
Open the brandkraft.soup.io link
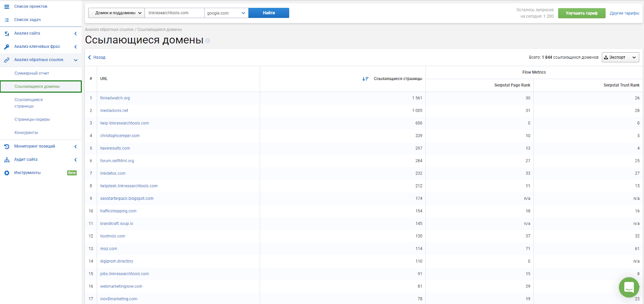point(117,224)
